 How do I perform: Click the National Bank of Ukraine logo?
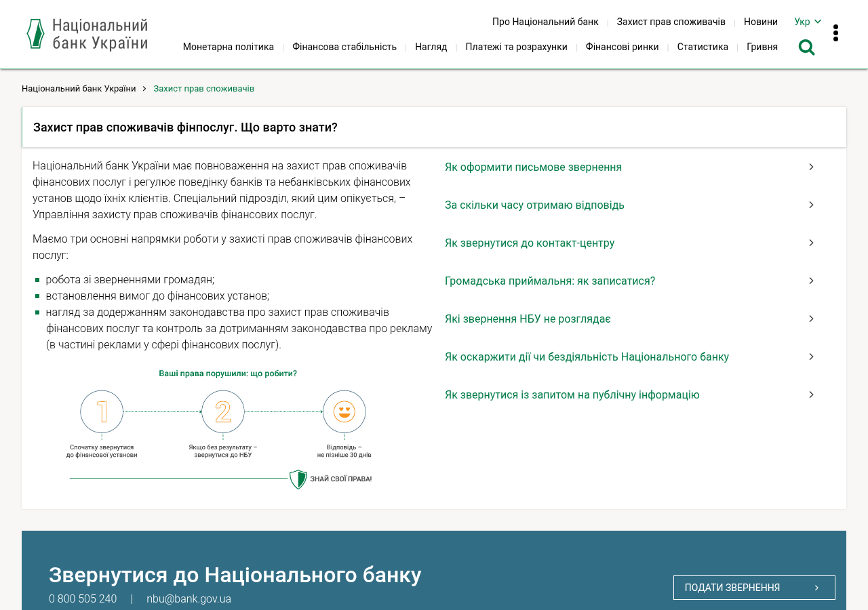pyautogui.click(x=87, y=34)
